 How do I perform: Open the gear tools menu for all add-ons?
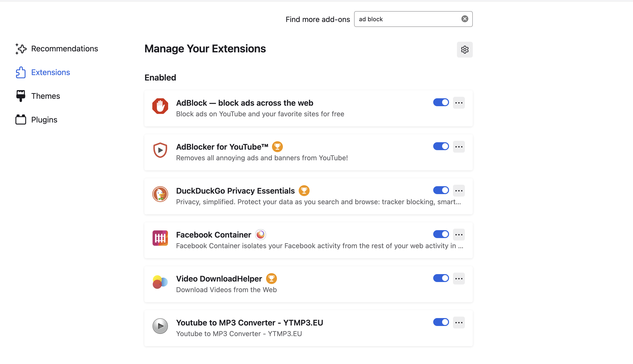(465, 50)
